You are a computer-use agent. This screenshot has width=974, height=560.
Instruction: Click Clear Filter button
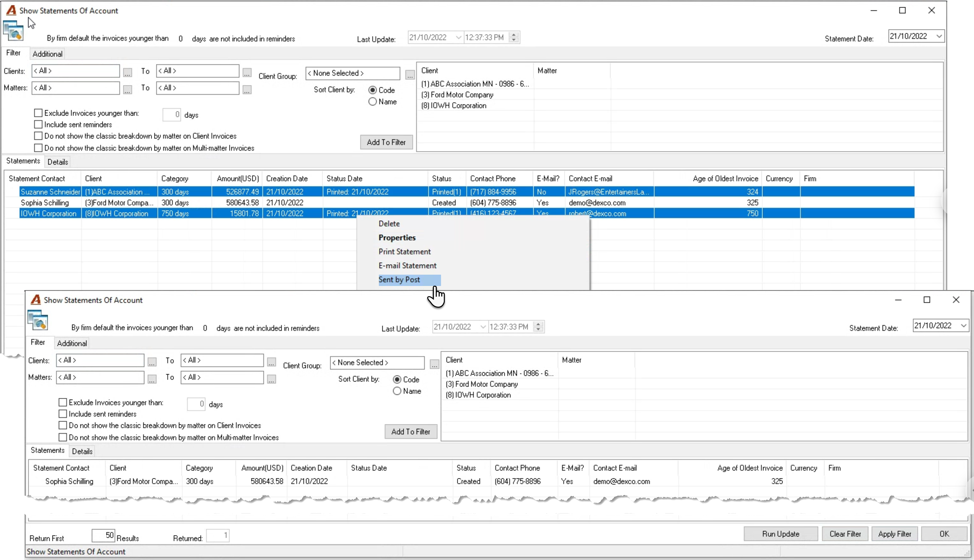point(845,534)
